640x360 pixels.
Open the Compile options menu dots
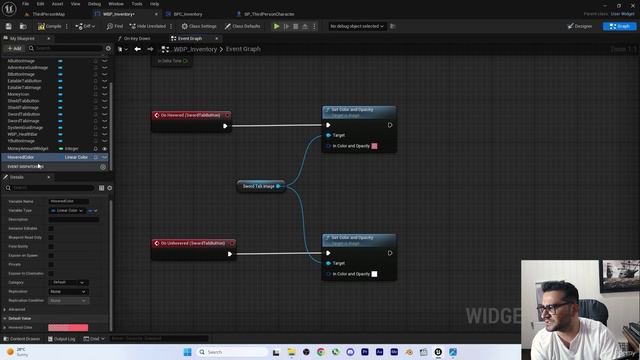67,26
